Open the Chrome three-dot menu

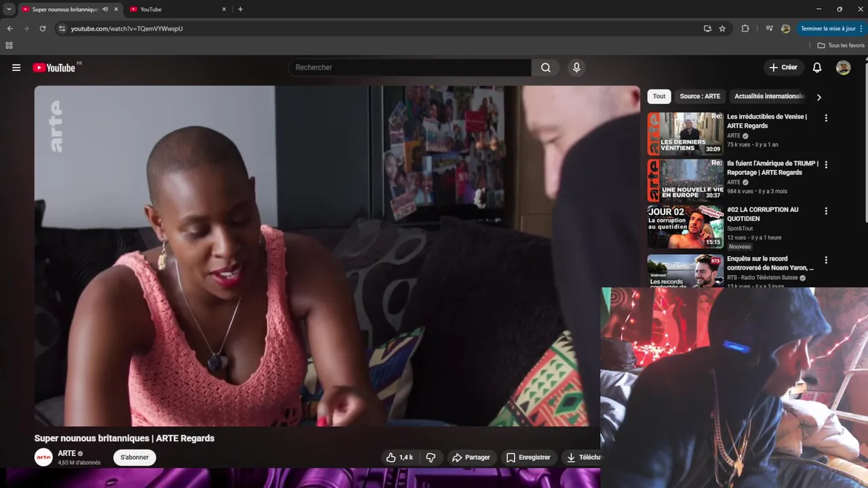coord(861,28)
